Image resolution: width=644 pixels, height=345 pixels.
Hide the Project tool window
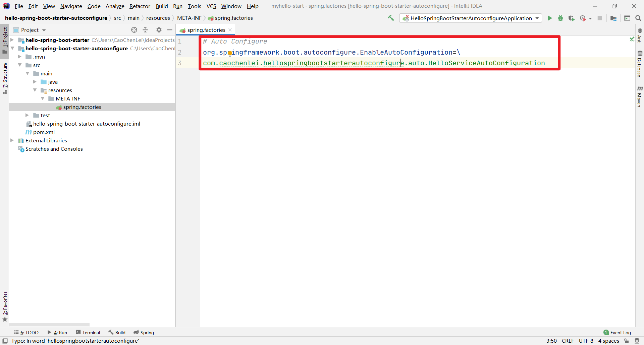[170, 30]
